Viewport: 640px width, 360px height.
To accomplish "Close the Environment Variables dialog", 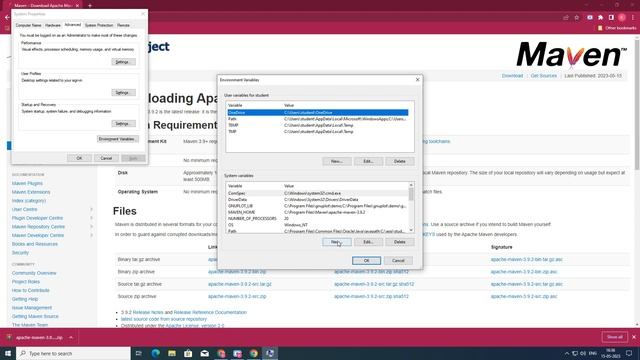I will 417,80.
